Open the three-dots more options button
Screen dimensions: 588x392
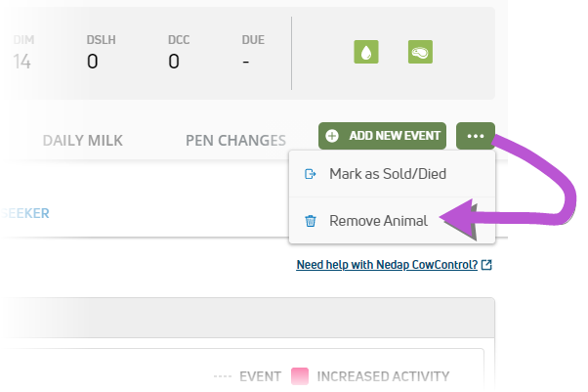click(x=476, y=136)
